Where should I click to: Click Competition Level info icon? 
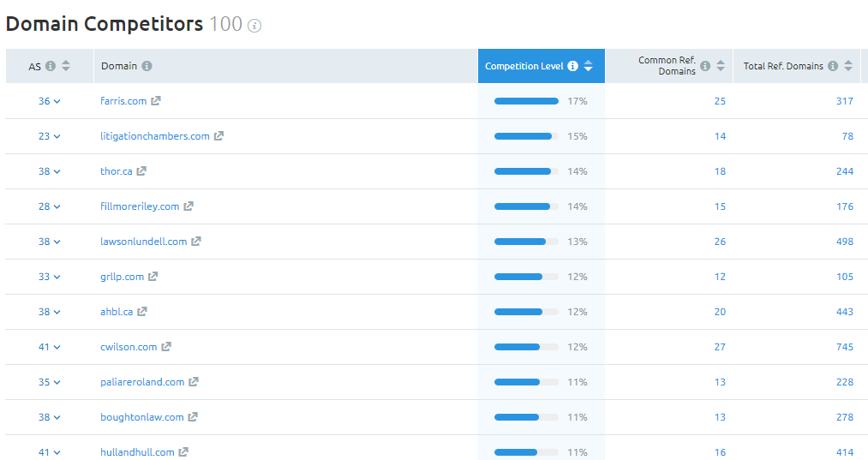[x=573, y=66]
